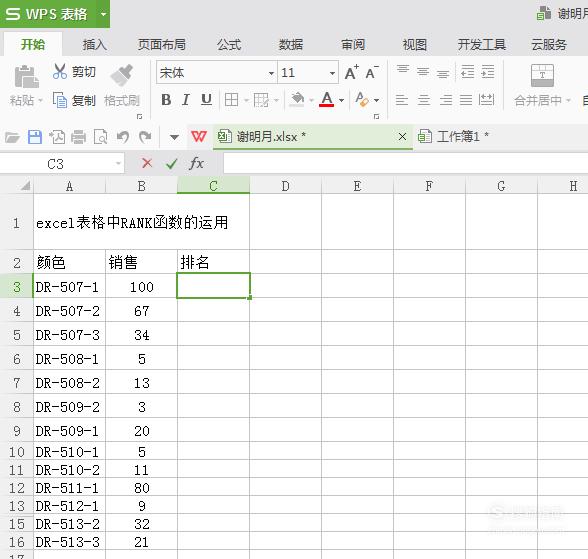Open the Paste options dropdown arrow
The height and width of the screenshot is (559, 588).
tap(40, 100)
